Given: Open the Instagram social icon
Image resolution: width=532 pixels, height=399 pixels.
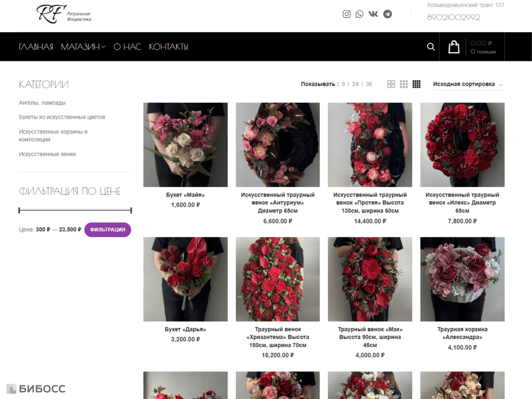Looking at the screenshot, I should [346, 14].
